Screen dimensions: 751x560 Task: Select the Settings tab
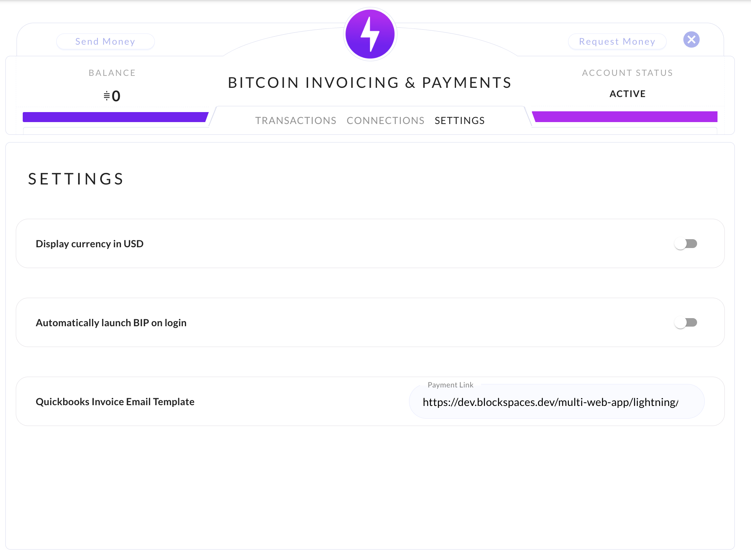[x=459, y=121]
